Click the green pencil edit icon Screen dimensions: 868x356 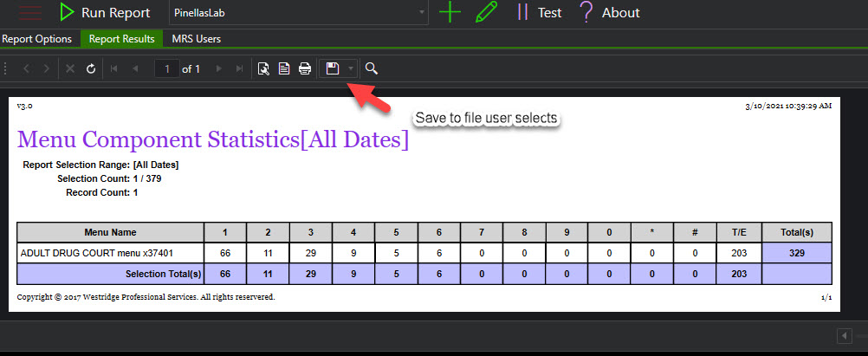[487, 13]
